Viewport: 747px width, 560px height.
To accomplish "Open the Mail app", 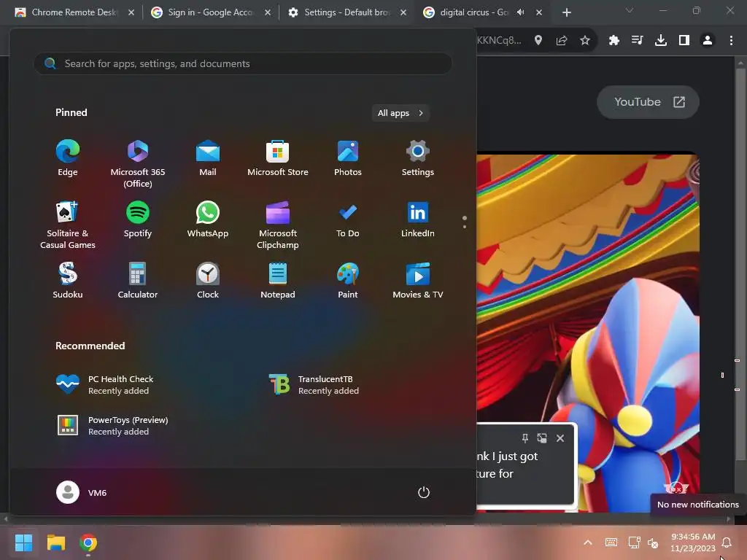I will coord(208,158).
